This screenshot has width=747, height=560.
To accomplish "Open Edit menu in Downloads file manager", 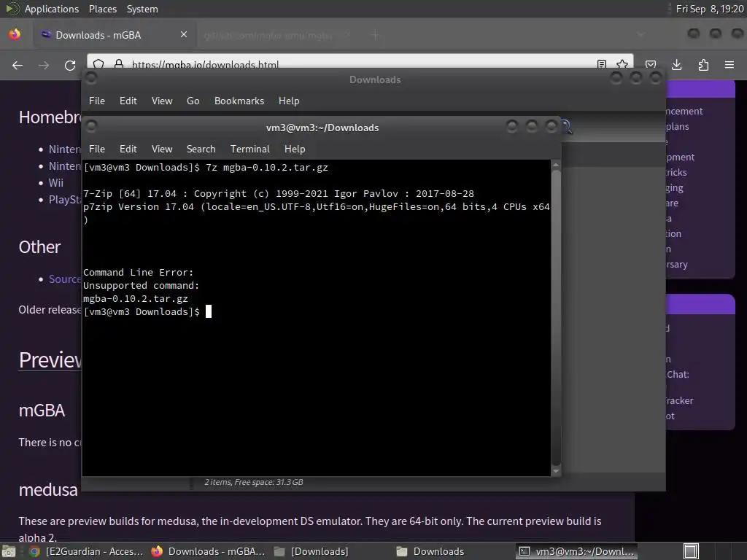I will tap(128, 101).
